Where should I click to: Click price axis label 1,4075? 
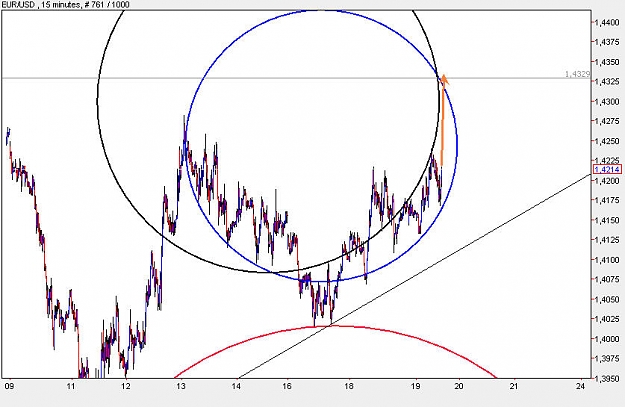point(607,279)
